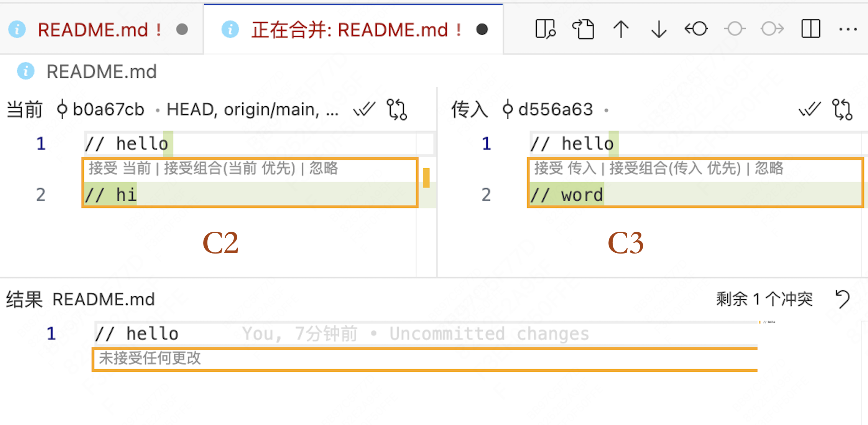Click 忽略 in the incoming pane
The height and width of the screenshot is (425, 868).
(x=769, y=168)
